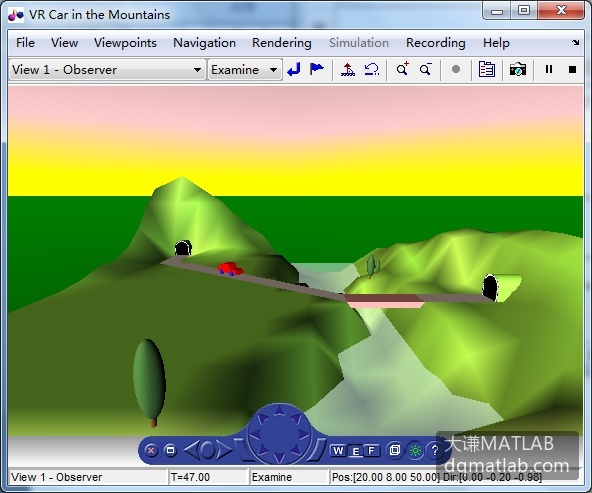Click the straighten up icon

pyautogui.click(x=348, y=69)
